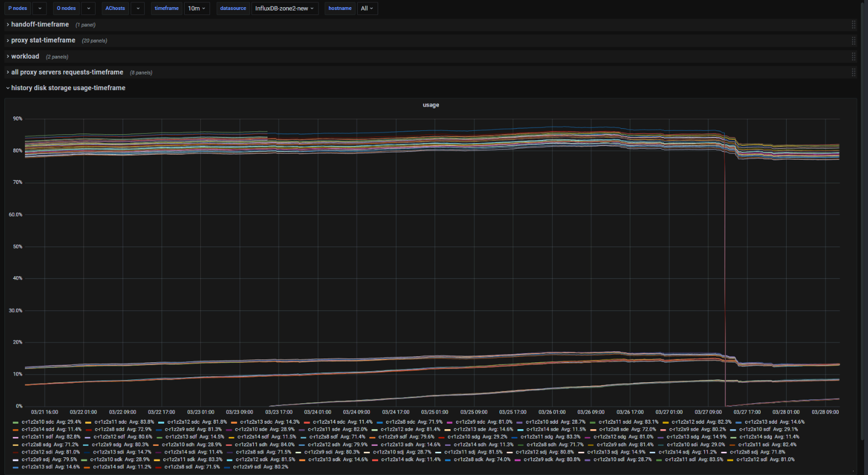
Task: Click the handoff-timeframe row drag handle
Action: [853, 24]
